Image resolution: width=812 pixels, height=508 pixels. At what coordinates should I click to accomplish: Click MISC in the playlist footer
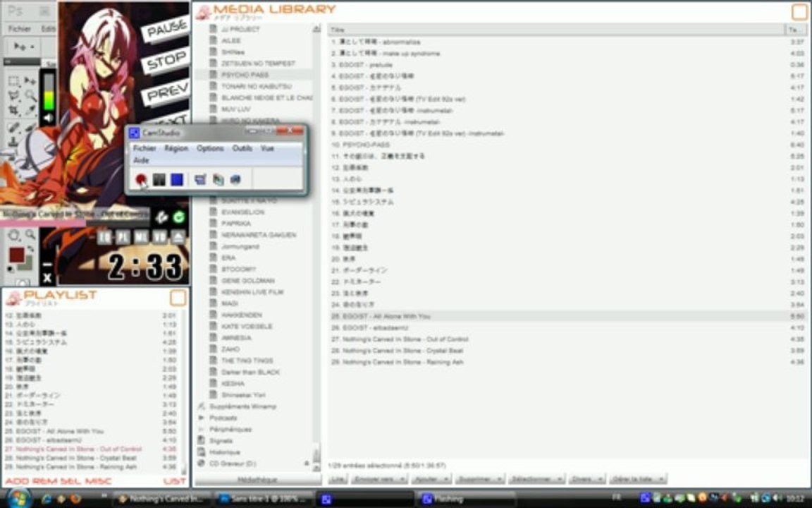(99, 482)
